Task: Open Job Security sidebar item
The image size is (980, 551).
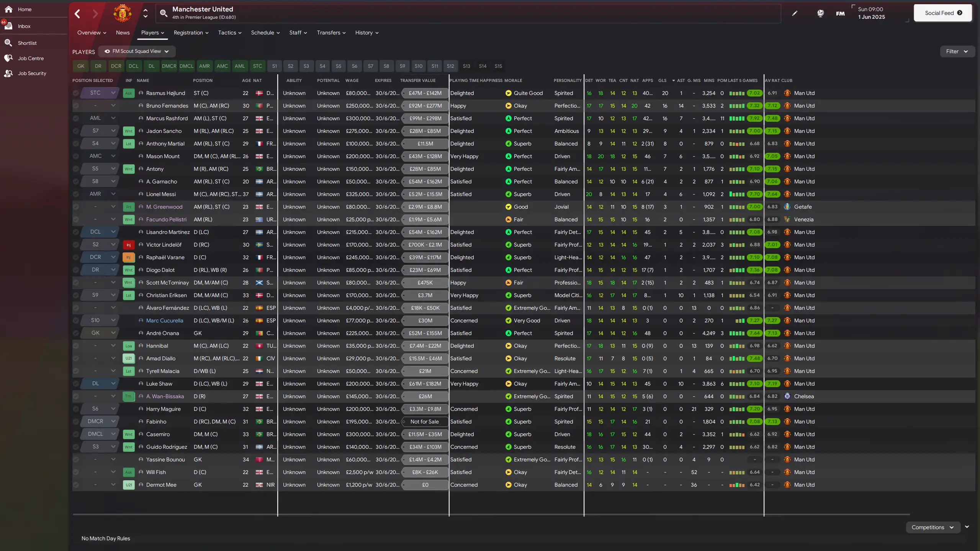Action: click(x=32, y=73)
